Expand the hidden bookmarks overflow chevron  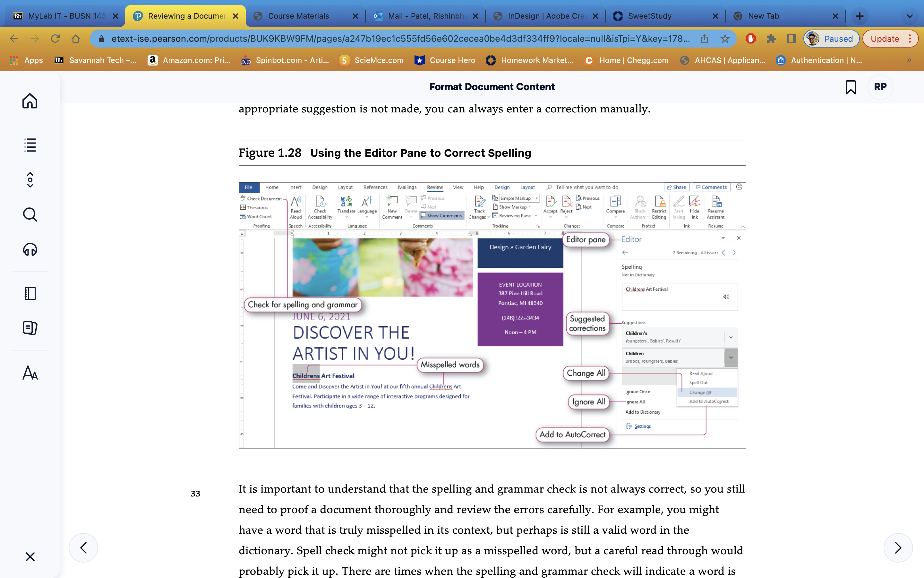[x=909, y=60]
